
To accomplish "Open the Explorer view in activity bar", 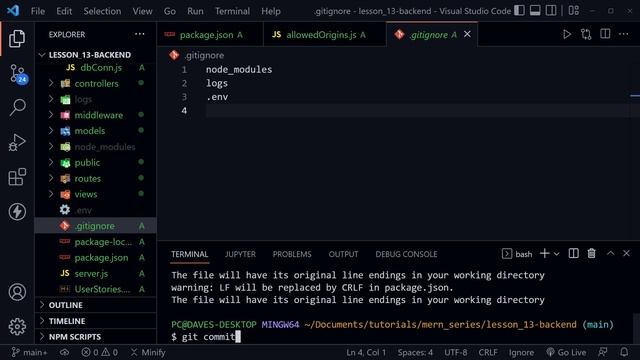I will click(x=17, y=38).
